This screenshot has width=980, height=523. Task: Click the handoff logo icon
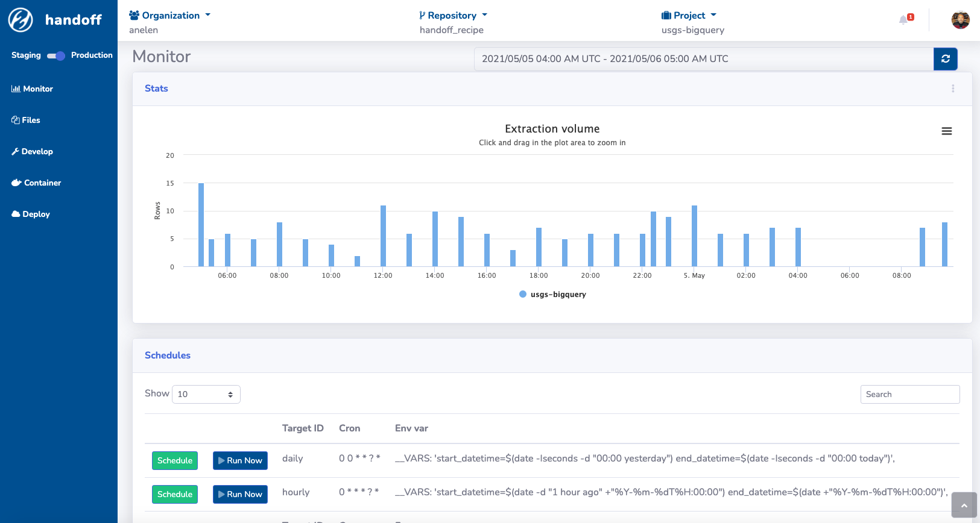tap(21, 20)
